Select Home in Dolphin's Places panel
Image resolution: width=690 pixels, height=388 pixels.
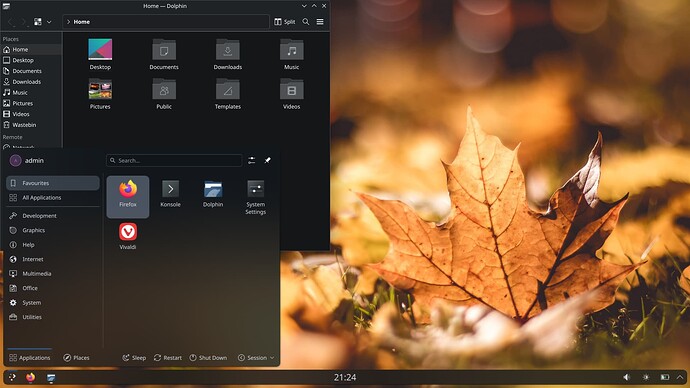(x=31, y=49)
